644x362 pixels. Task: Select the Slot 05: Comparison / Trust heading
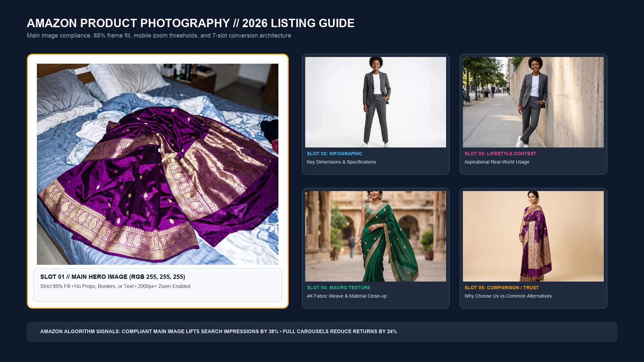(501, 288)
